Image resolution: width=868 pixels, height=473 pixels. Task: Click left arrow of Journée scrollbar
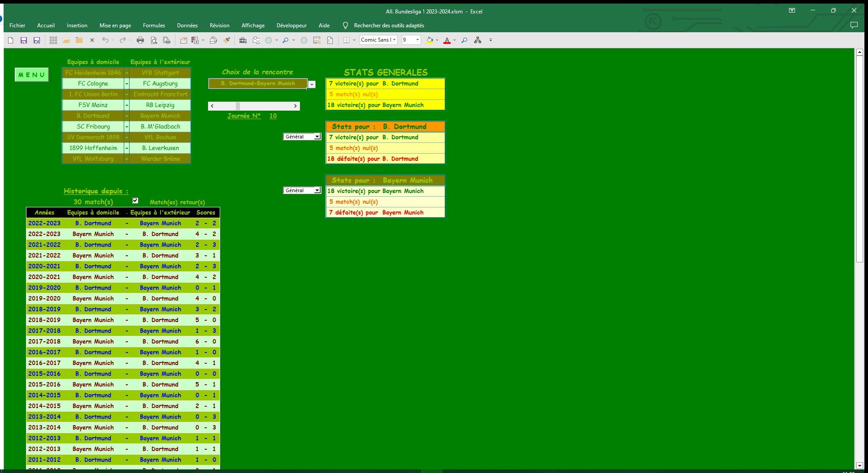click(213, 106)
